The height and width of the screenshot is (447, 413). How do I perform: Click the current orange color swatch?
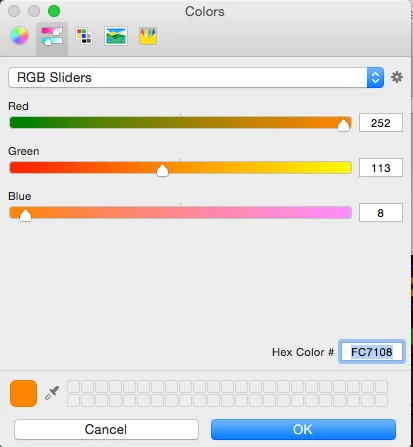coord(23,393)
